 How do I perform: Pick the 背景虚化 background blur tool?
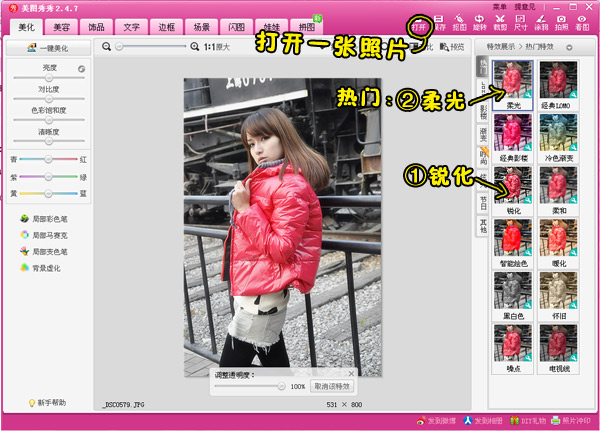[x=45, y=268]
